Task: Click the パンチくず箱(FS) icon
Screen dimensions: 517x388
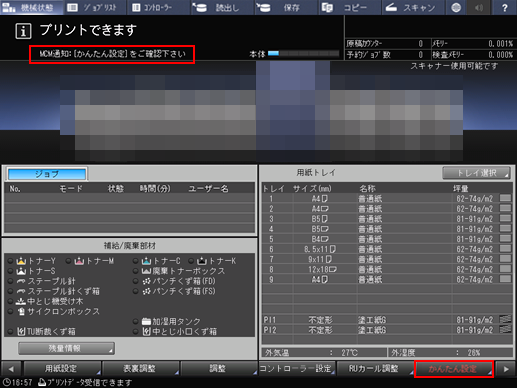Action: [x=147, y=291]
